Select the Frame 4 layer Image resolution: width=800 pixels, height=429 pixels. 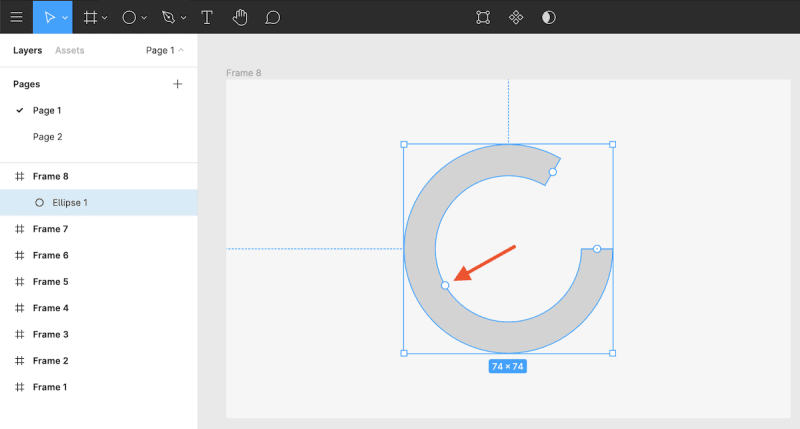[98, 308]
